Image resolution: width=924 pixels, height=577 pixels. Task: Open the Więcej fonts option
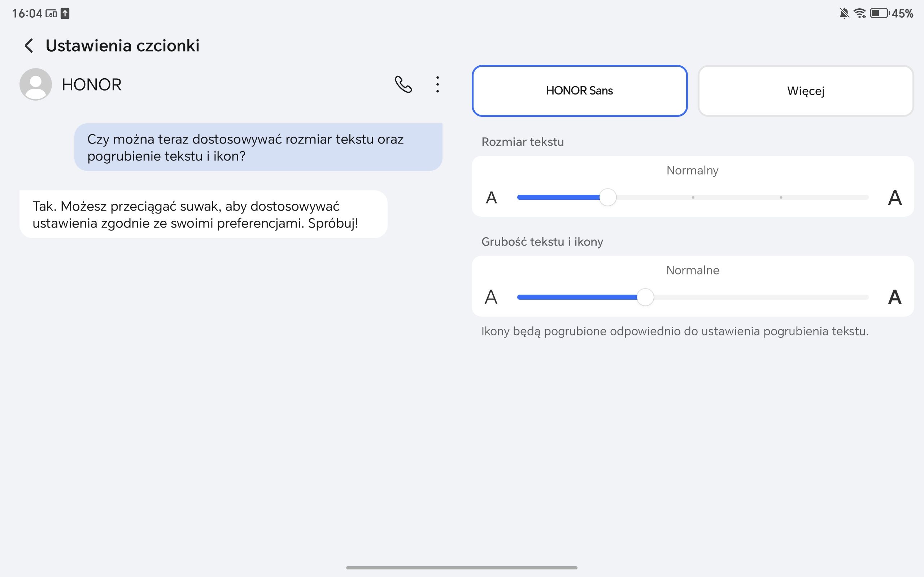806,91
